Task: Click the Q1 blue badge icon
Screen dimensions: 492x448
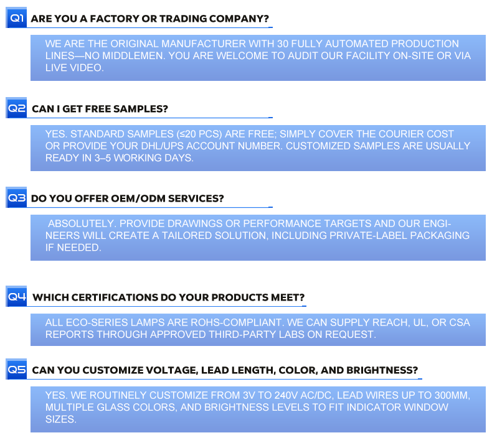Action: [16, 17]
